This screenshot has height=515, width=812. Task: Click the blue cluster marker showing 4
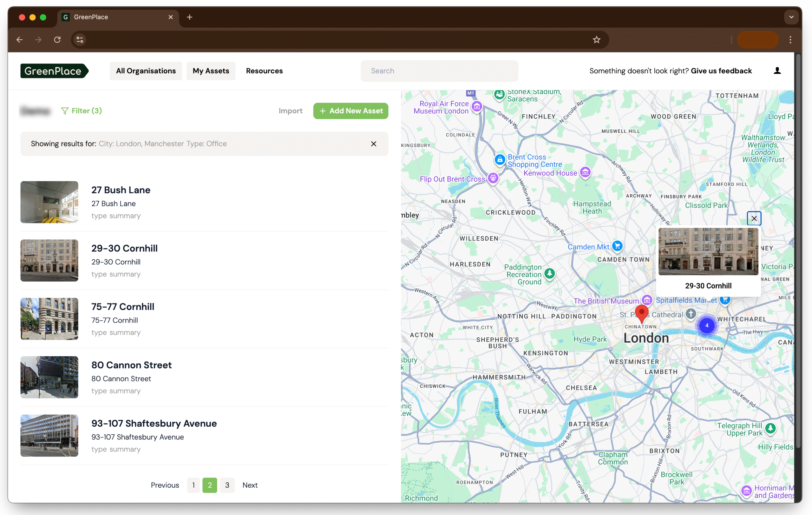coord(706,325)
